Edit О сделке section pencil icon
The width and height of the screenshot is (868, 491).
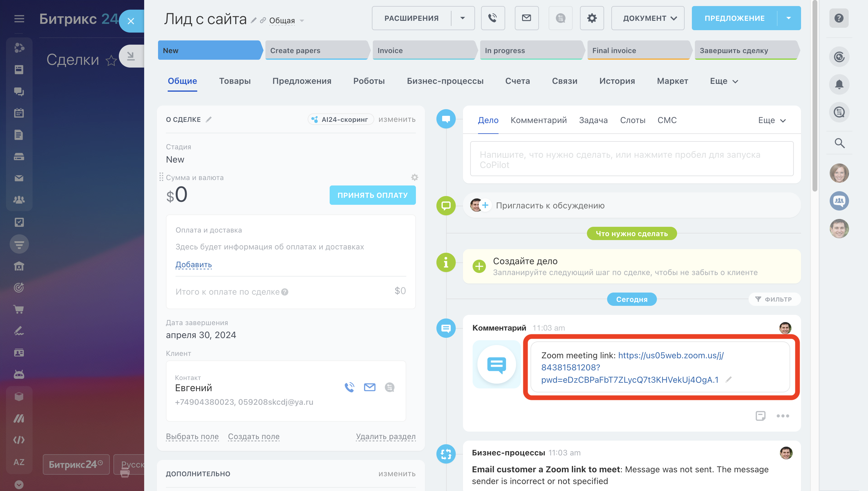tap(209, 119)
